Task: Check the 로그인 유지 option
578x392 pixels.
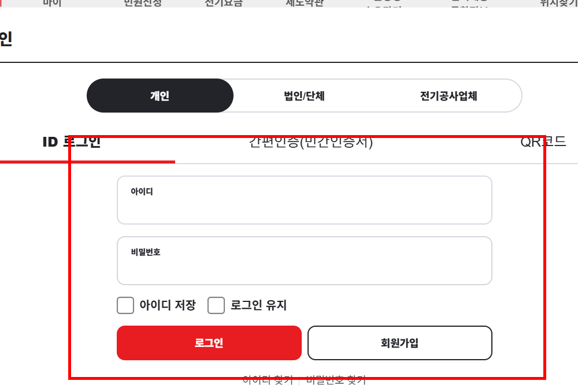Action: click(216, 305)
